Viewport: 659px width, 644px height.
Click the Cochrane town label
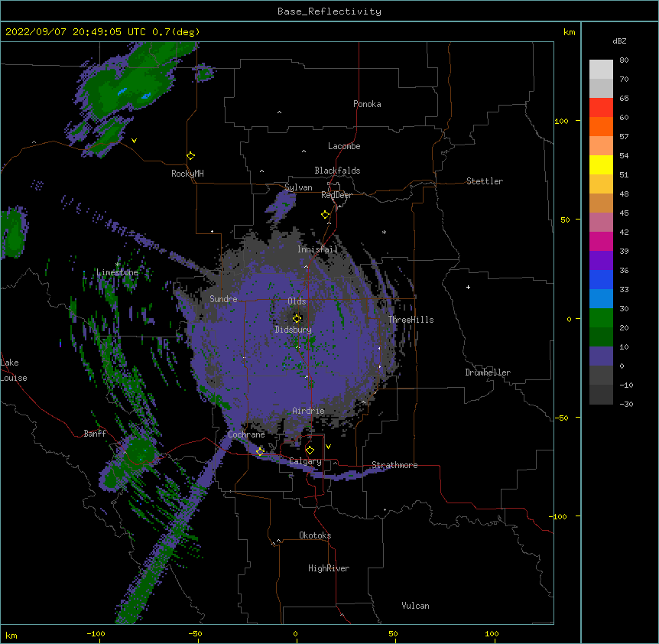[246, 434]
